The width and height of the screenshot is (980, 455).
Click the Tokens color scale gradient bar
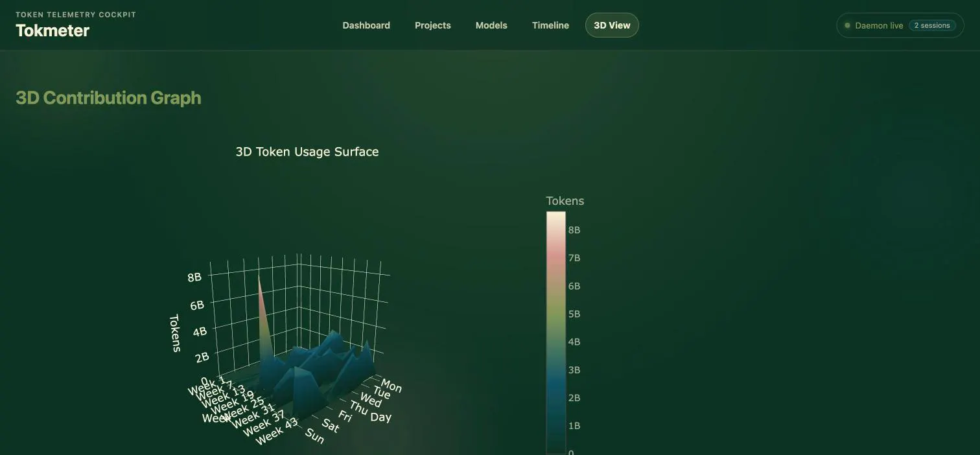pos(556,332)
